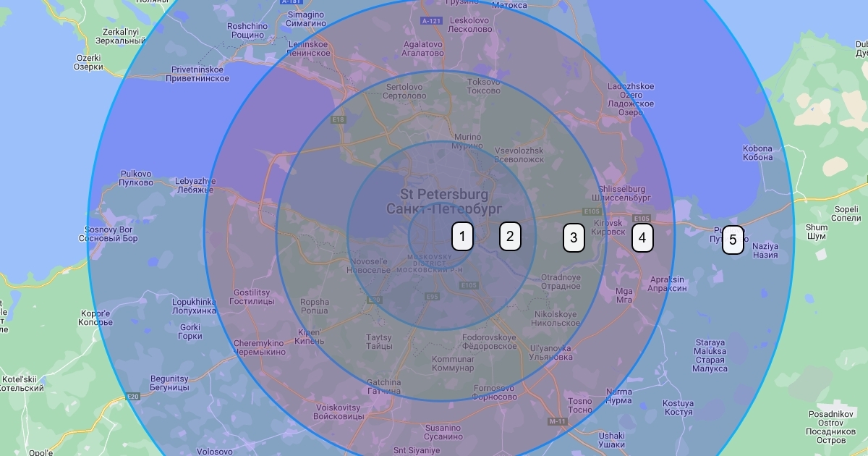Click the M-11 highway shield near Tosno
Image resolution: width=868 pixels, height=456 pixels.
pos(556,421)
